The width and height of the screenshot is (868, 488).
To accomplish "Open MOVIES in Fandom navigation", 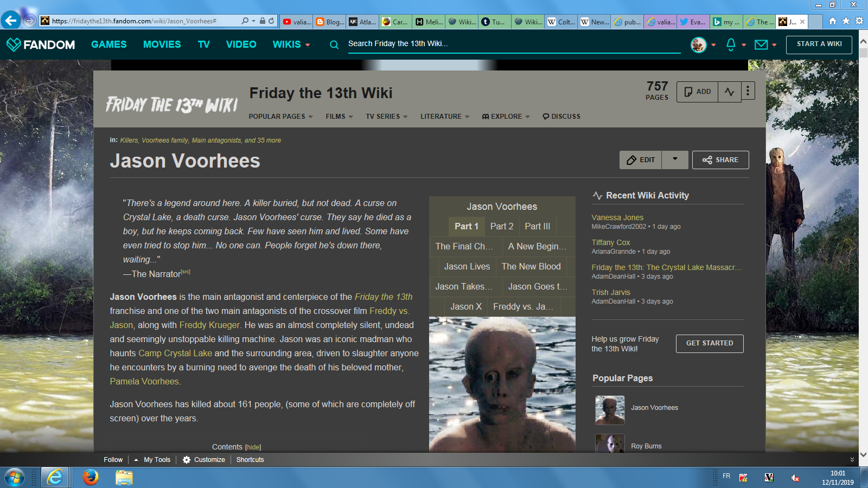I will 162,44.
